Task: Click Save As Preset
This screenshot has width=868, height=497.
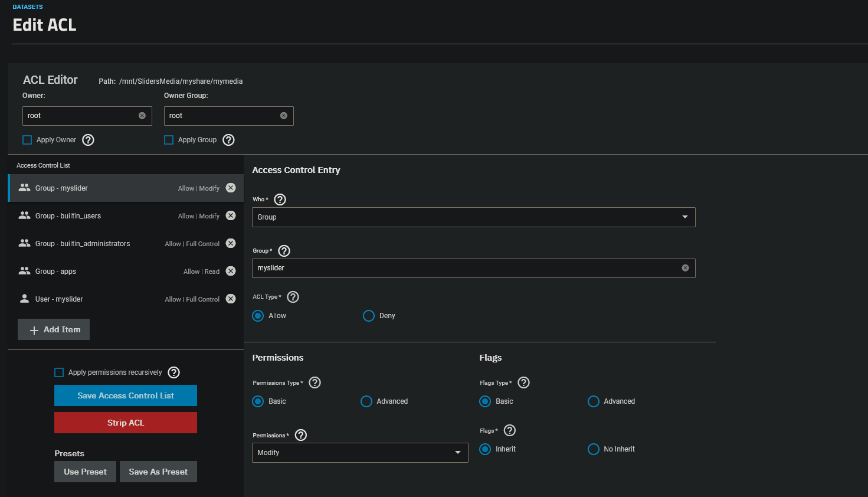Action: 158,472
